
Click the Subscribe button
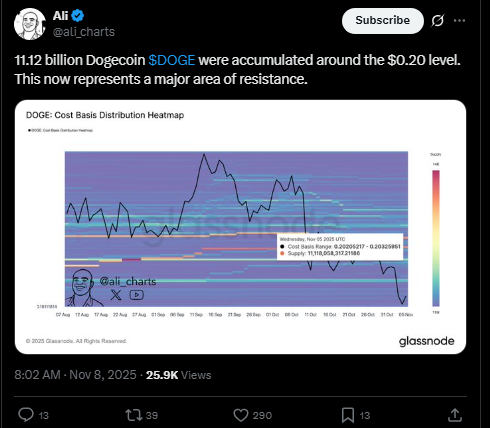382,21
